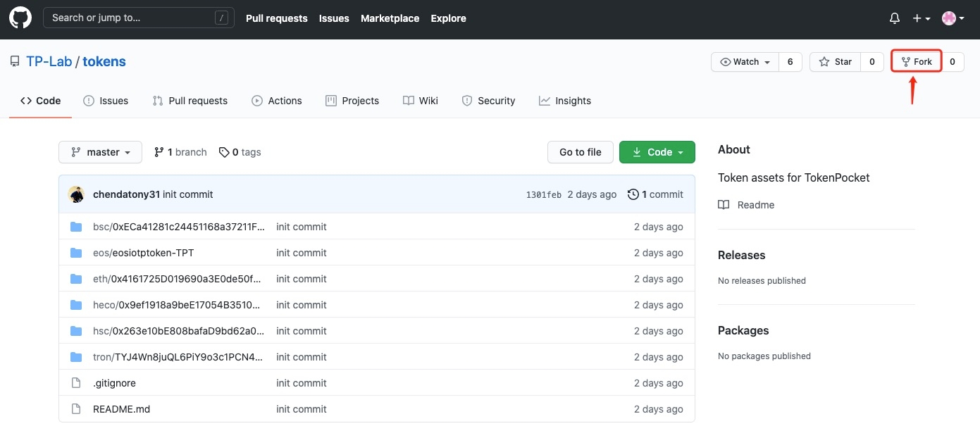Open the Readme link in About
This screenshot has width=980, height=426.
[755, 205]
